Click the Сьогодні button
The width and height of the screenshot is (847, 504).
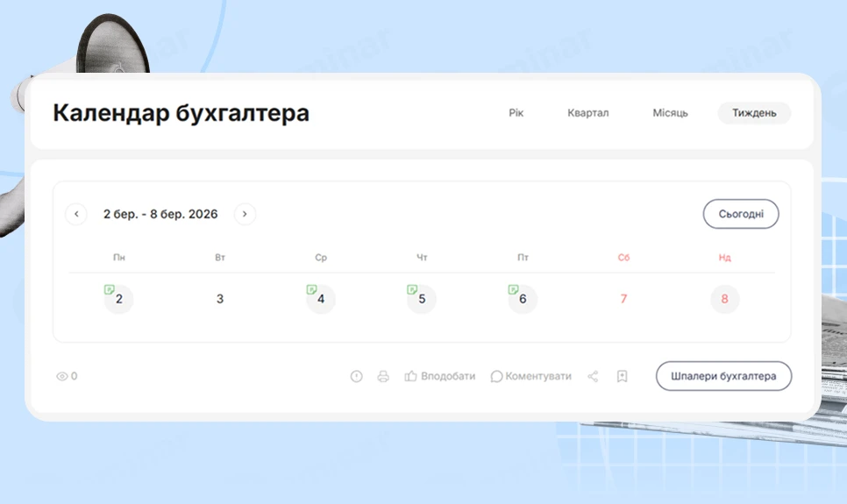point(741,214)
